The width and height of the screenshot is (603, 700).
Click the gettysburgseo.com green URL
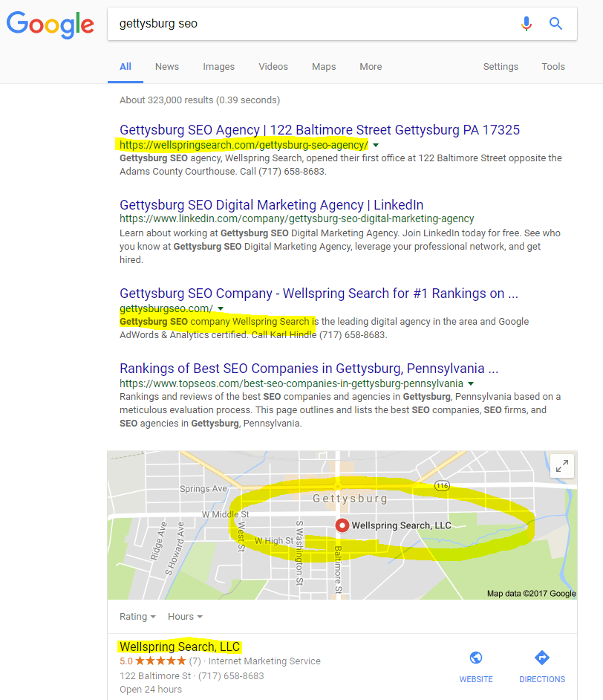click(x=166, y=308)
